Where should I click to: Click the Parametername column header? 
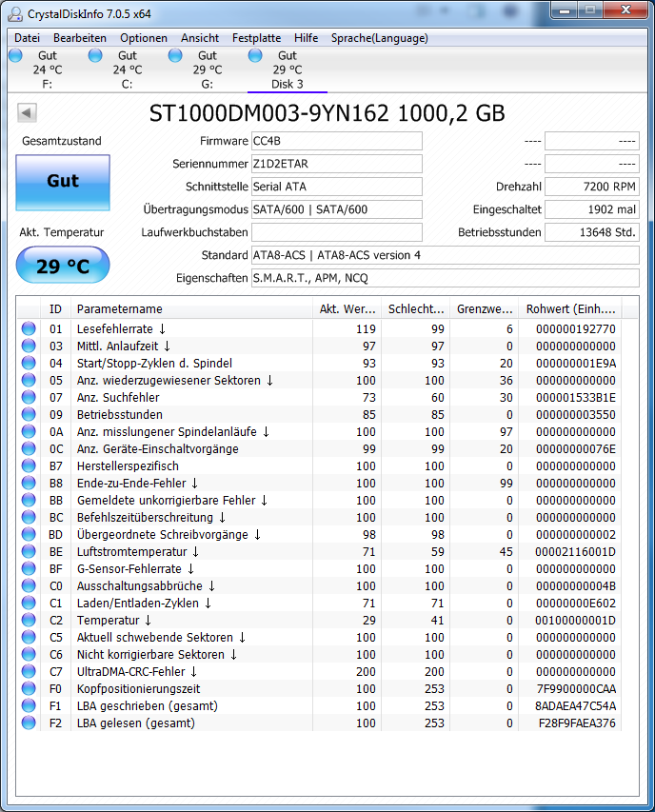click(x=191, y=309)
